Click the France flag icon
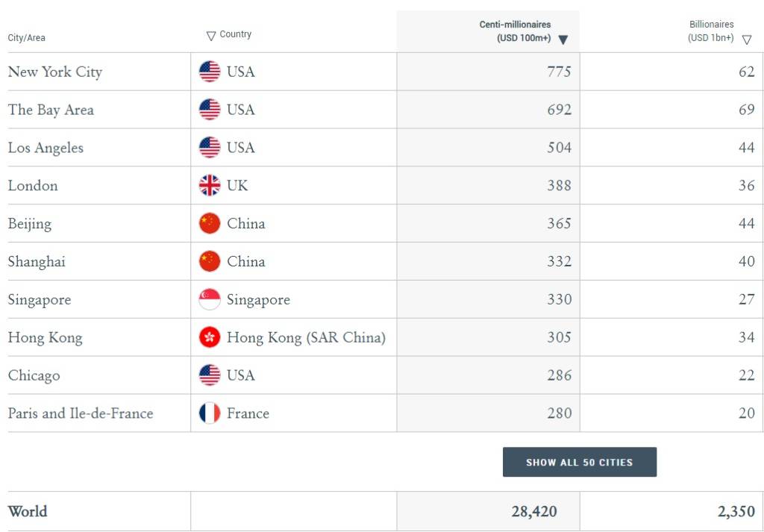 210,413
